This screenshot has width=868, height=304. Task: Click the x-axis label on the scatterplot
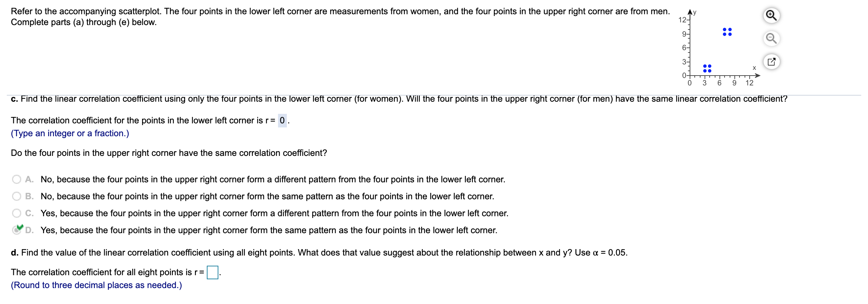(754, 68)
